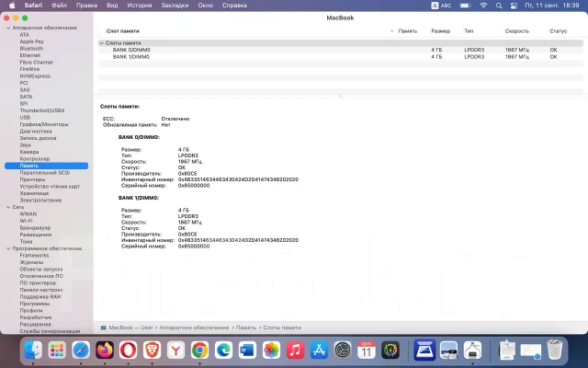Select Wi-Fi in the sidebar list
The height and width of the screenshot is (368, 588).
(x=27, y=221)
